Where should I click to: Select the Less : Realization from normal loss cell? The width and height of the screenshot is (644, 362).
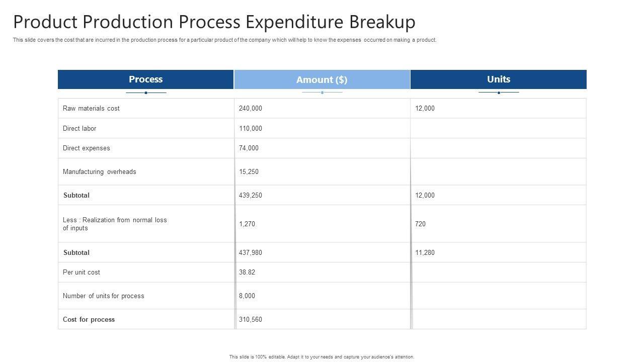115,224
